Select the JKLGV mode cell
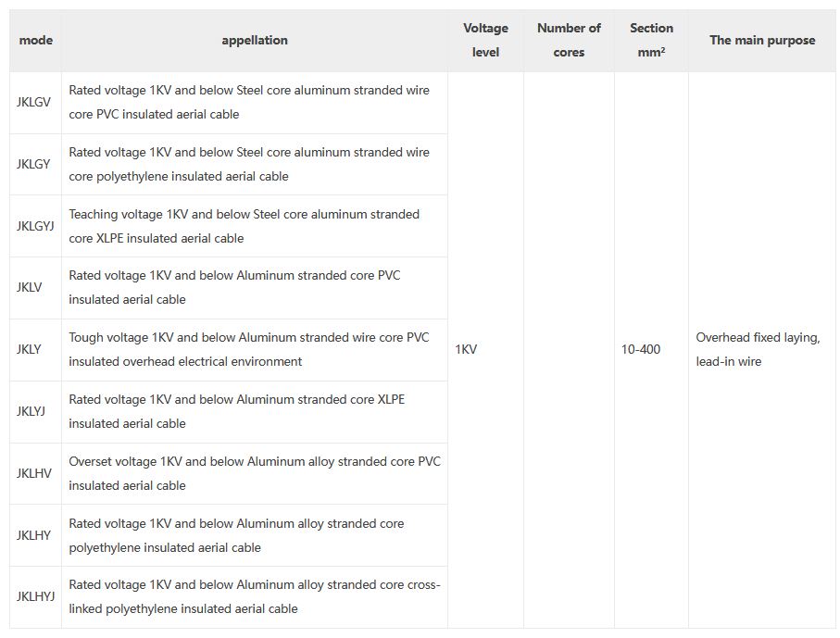 [x=34, y=103]
